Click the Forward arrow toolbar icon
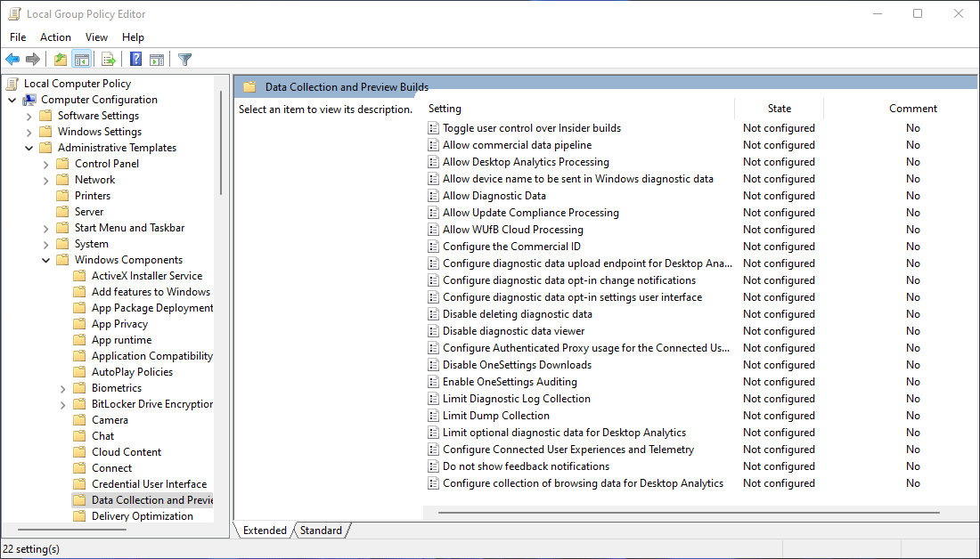Screen dimensions: 980x559 coord(32,60)
